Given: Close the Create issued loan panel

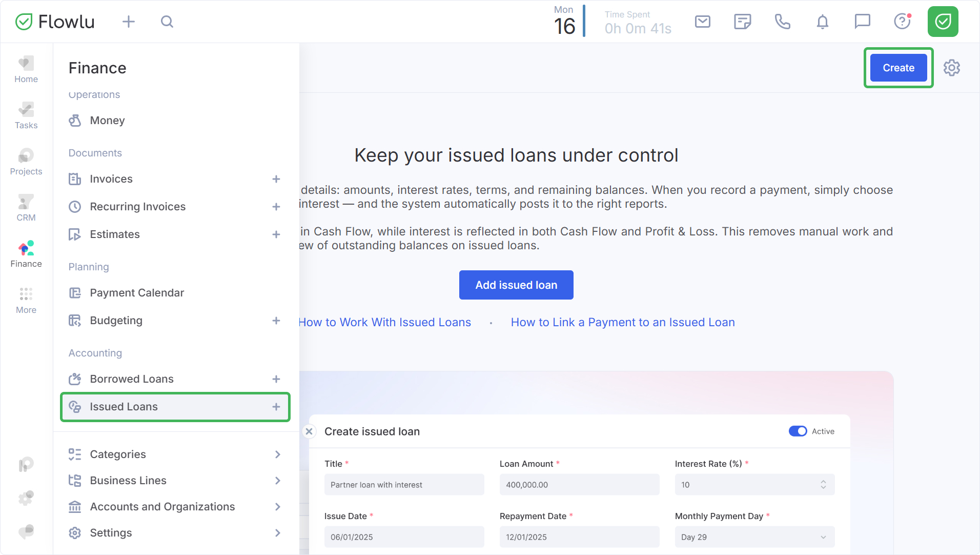Looking at the screenshot, I should 309,431.
